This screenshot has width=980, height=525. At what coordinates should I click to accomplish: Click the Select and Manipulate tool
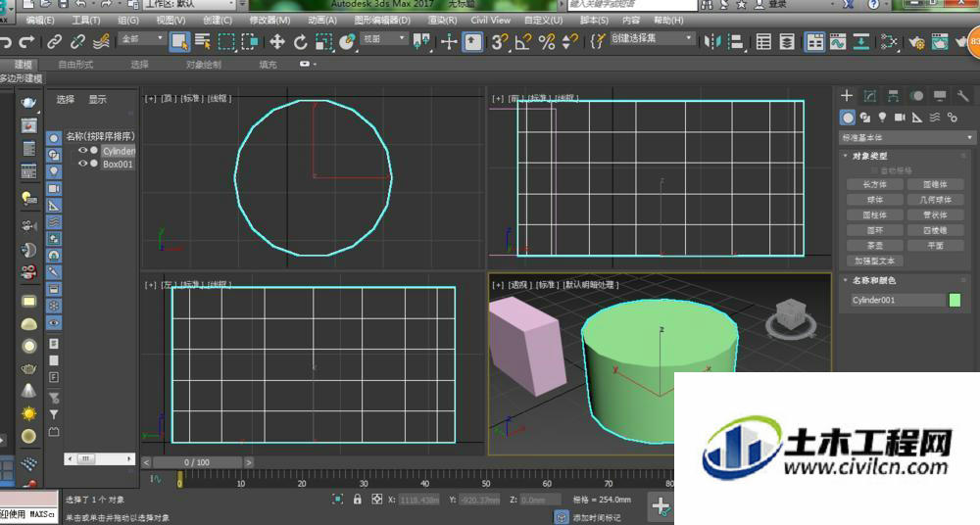coord(449,42)
